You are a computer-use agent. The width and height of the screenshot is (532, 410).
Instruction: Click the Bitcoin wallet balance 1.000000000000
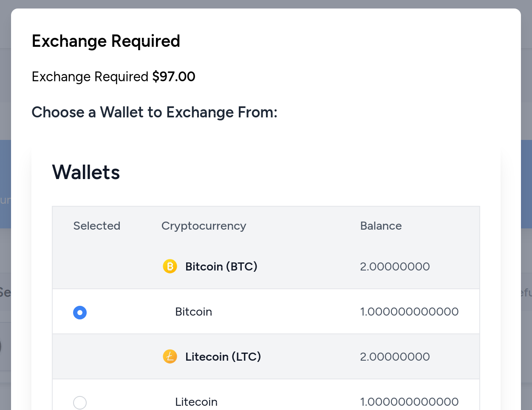tap(409, 312)
